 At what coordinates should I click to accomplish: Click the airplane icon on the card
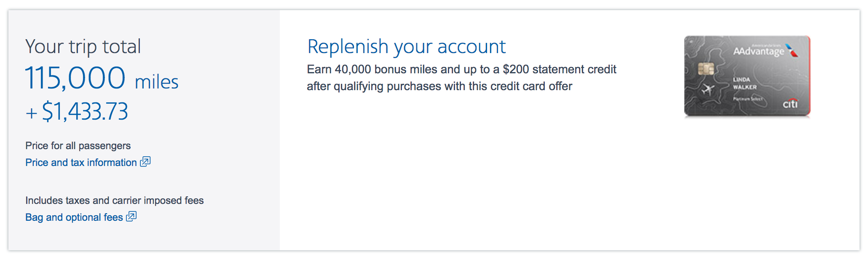[x=708, y=89]
